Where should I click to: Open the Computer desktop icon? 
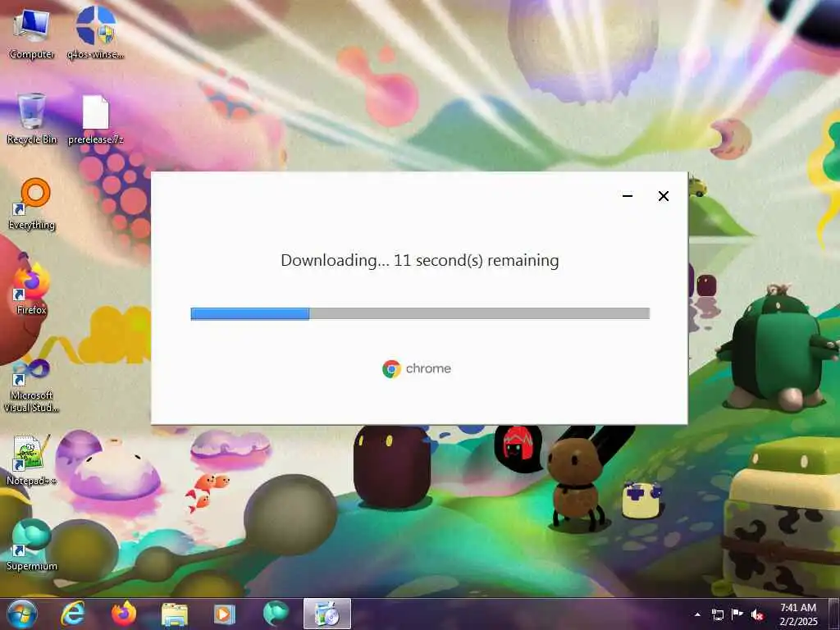[32, 34]
